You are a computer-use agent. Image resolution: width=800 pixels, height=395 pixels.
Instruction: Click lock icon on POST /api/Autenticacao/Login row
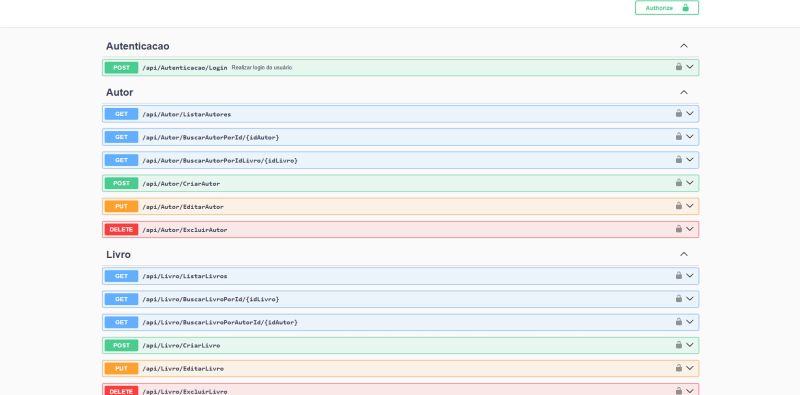[x=679, y=67]
